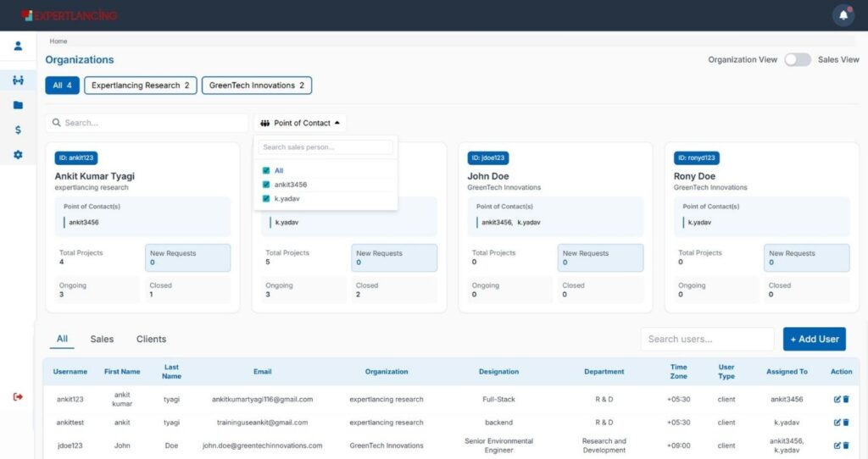Viewport: 868px width, 459px height.
Task: Edit the ankit123 user row
Action: (837, 399)
